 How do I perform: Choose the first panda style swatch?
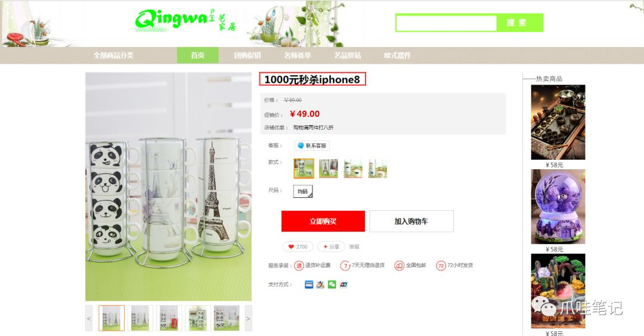pos(304,169)
